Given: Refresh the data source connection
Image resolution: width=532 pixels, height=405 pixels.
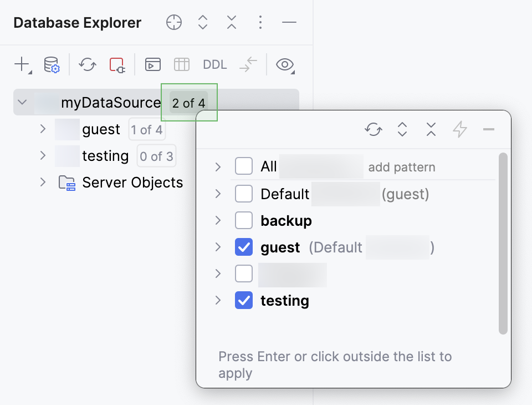Looking at the screenshot, I should coord(86,64).
